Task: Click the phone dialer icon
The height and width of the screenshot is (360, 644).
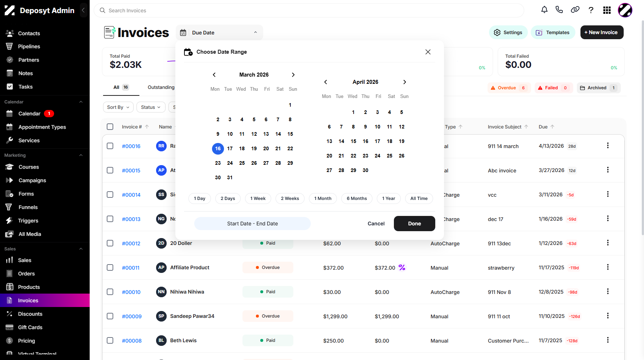Action: 559,10
